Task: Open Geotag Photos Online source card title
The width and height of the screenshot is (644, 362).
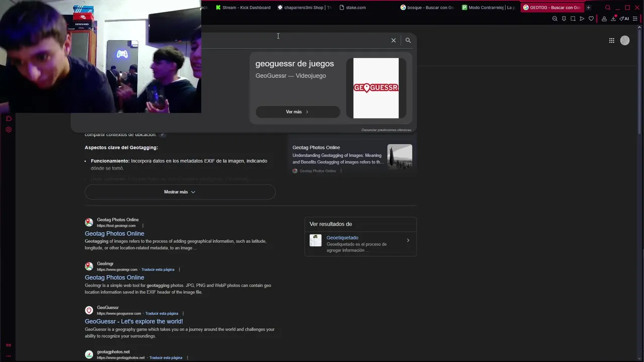Action: coord(316,147)
